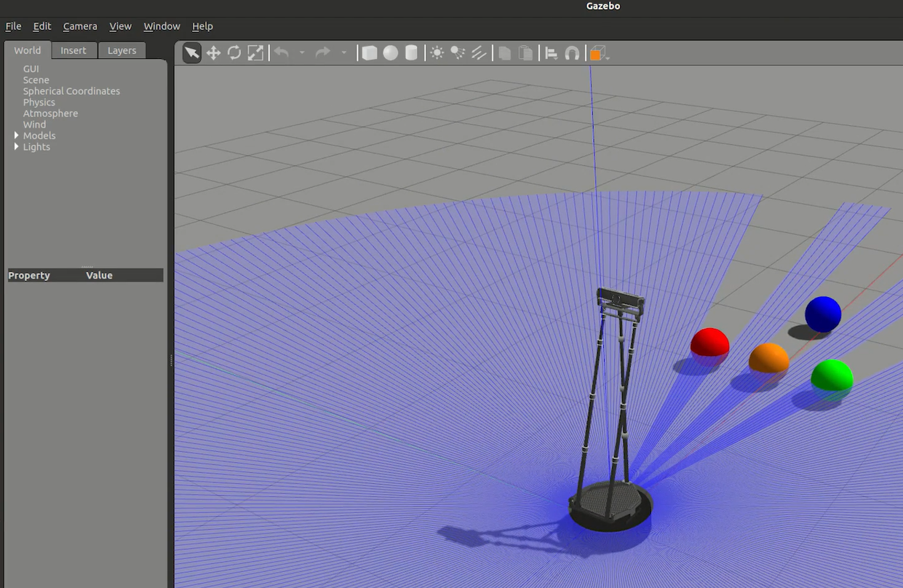Open the redo history dropdown arrow
Viewport: 903px width, 588px height.
[344, 53]
